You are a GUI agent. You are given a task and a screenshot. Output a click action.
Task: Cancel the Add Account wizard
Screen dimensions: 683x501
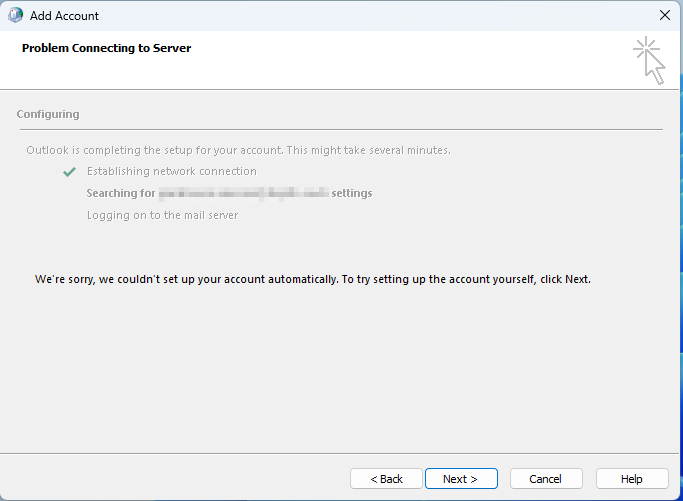coord(546,479)
